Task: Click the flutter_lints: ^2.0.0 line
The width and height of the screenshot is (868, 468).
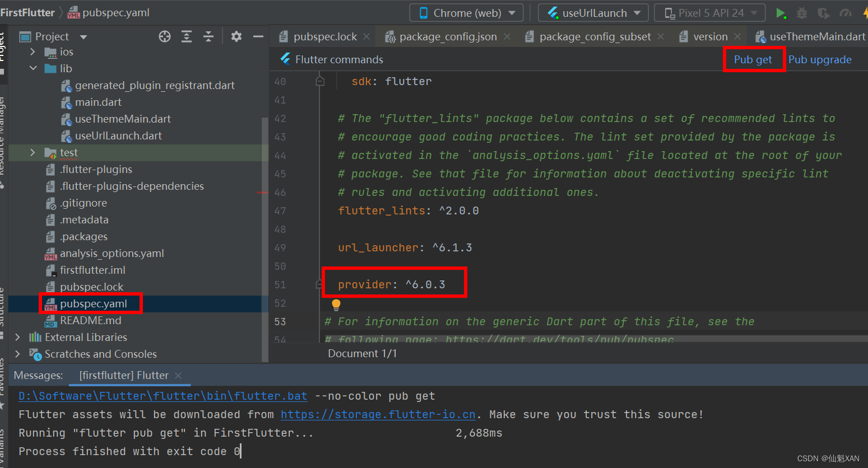Action: pos(409,210)
